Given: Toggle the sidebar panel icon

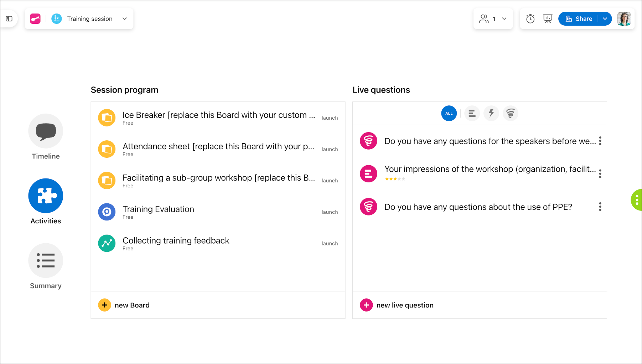Looking at the screenshot, I should [x=9, y=19].
